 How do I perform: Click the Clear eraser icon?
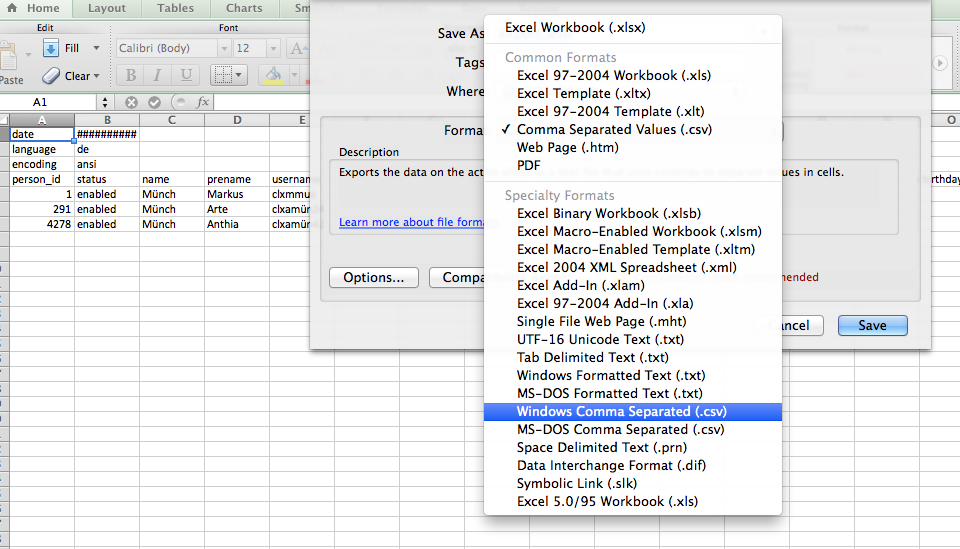pos(51,76)
